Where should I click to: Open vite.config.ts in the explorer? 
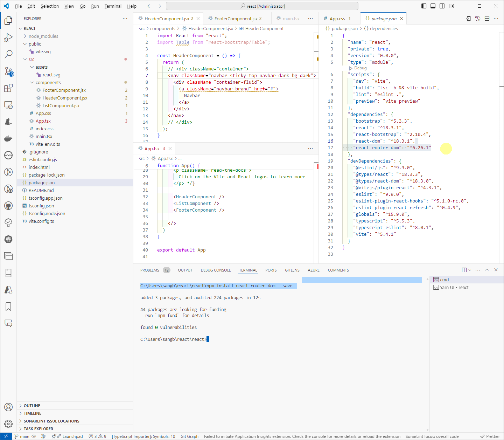[41, 221]
